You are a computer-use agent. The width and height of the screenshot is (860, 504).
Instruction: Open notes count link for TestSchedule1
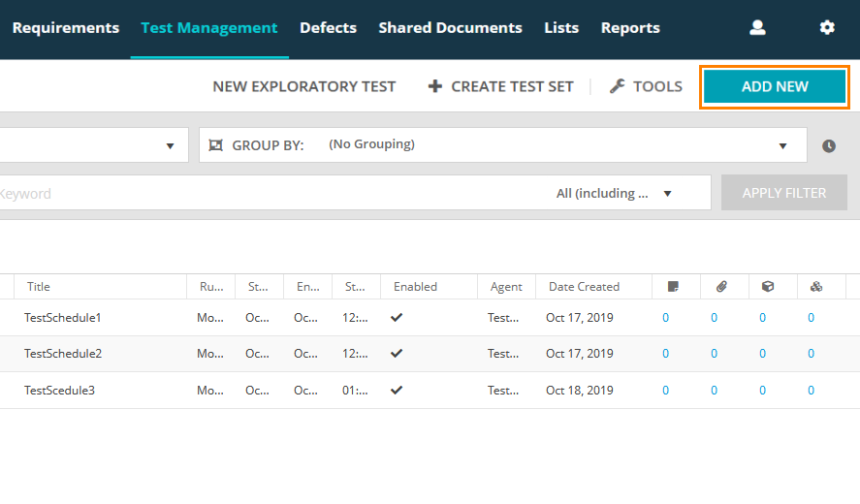(x=665, y=317)
